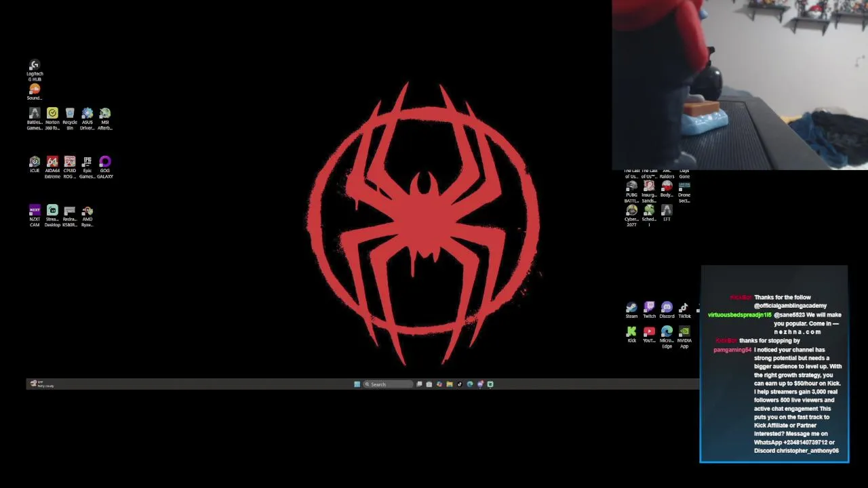
Task: Click the webcam overlay thumbnail
Action: 740,85
